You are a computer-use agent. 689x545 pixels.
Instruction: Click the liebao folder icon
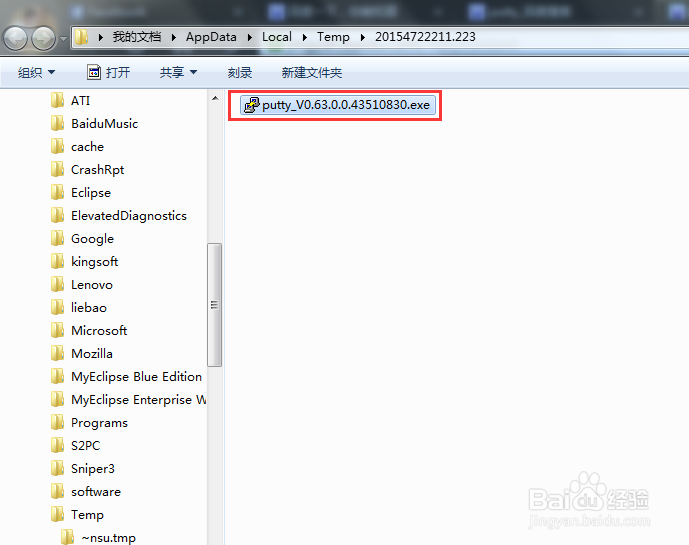click(58, 307)
